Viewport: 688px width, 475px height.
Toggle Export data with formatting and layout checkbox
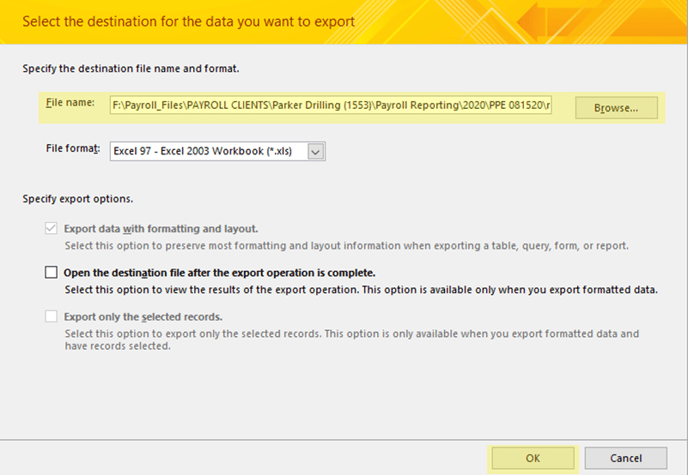point(51,228)
